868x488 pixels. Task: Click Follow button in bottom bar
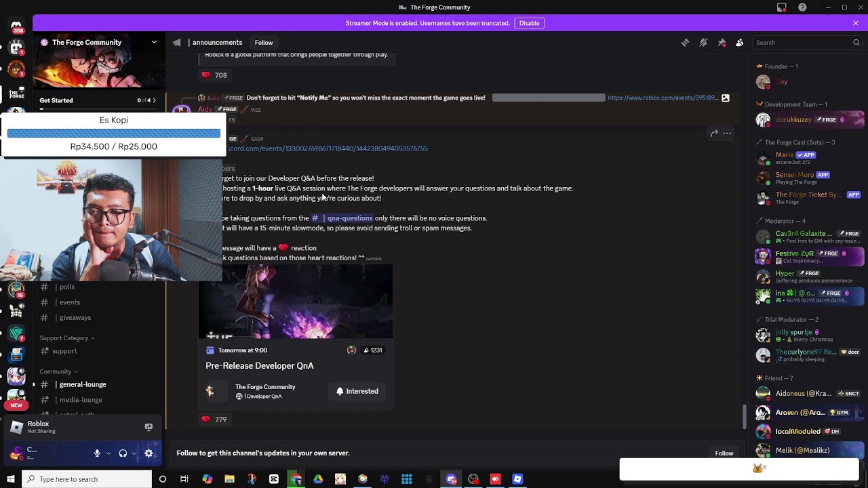[x=724, y=453]
